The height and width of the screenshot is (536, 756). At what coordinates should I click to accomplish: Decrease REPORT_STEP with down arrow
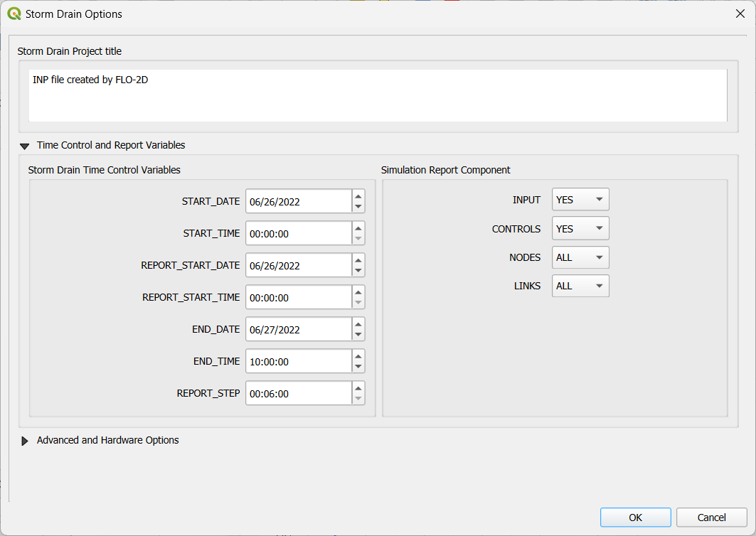point(358,399)
